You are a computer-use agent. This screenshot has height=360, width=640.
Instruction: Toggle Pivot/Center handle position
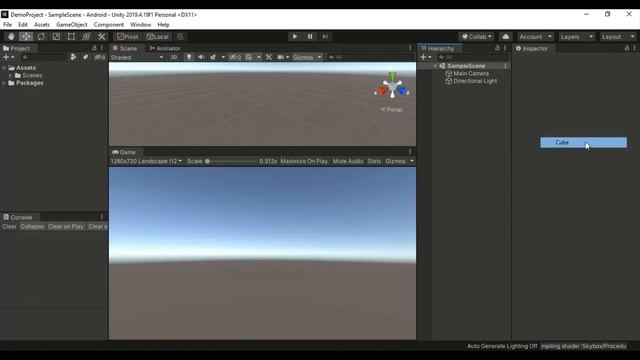point(128,37)
